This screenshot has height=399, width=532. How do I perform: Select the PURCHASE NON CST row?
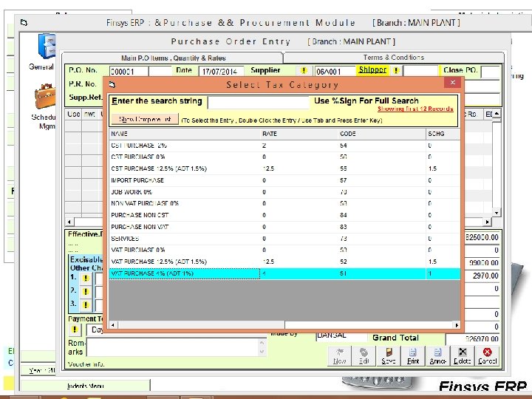[284, 215]
